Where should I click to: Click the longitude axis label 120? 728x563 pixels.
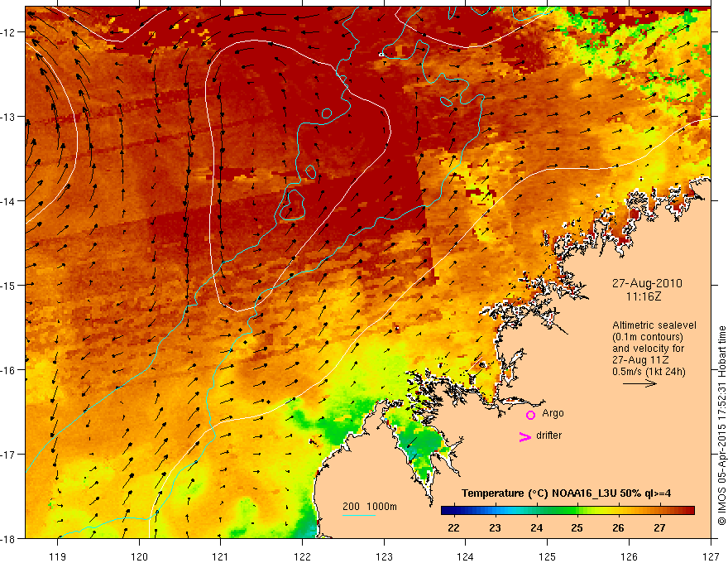[139, 556]
